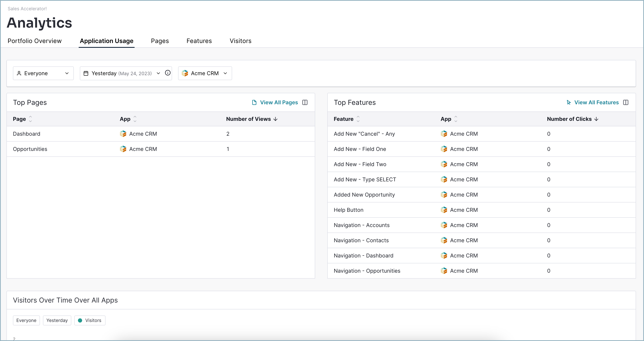Go to the Visitors tab
This screenshot has height=341, width=644.
pyautogui.click(x=240, y=41)
